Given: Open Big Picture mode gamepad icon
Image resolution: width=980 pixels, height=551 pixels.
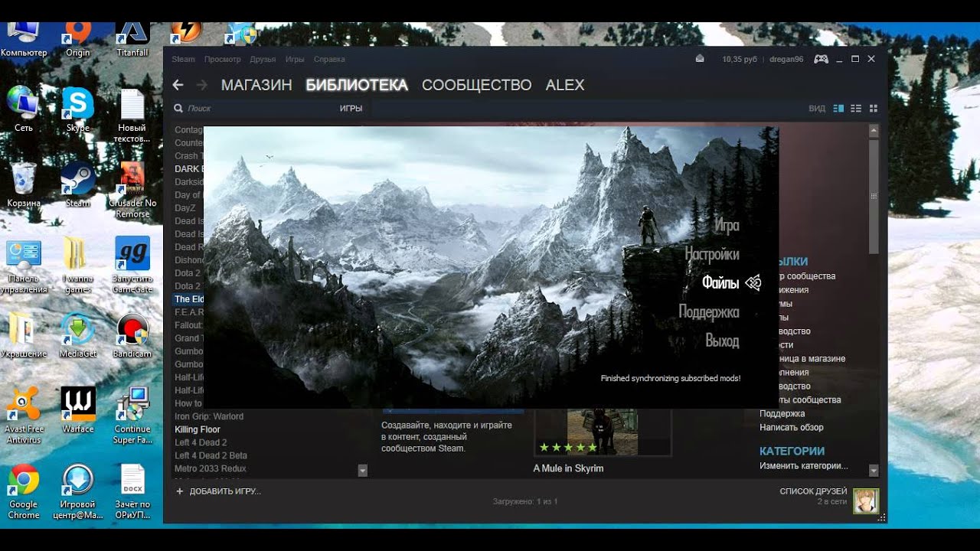Looking at the screenshot, I should (821, 59).
